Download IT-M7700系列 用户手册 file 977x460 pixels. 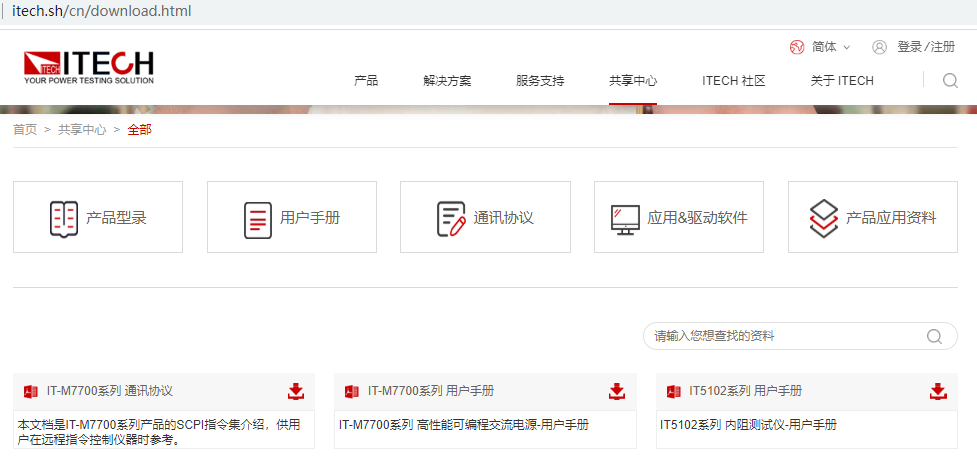(x=617, y=391)
